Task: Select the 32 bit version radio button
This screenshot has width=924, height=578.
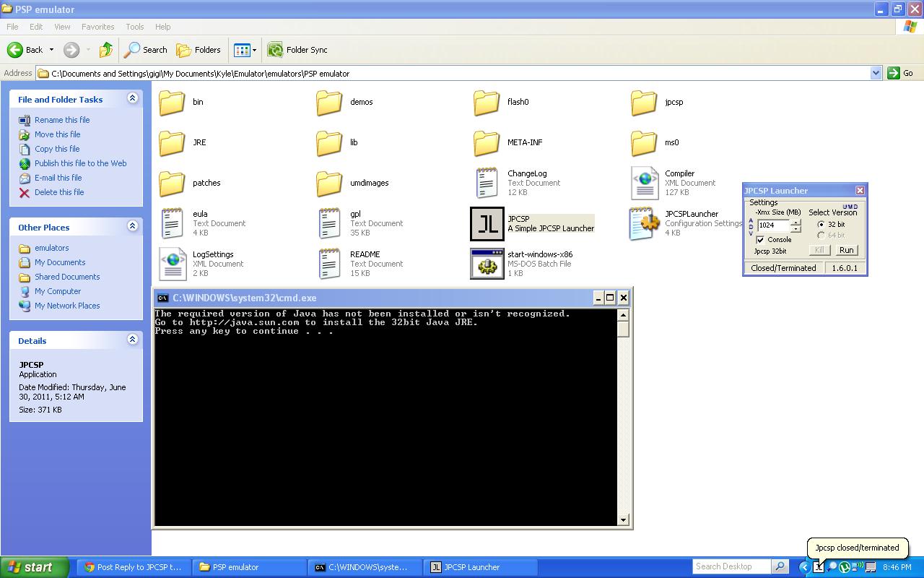Action: 821,225
